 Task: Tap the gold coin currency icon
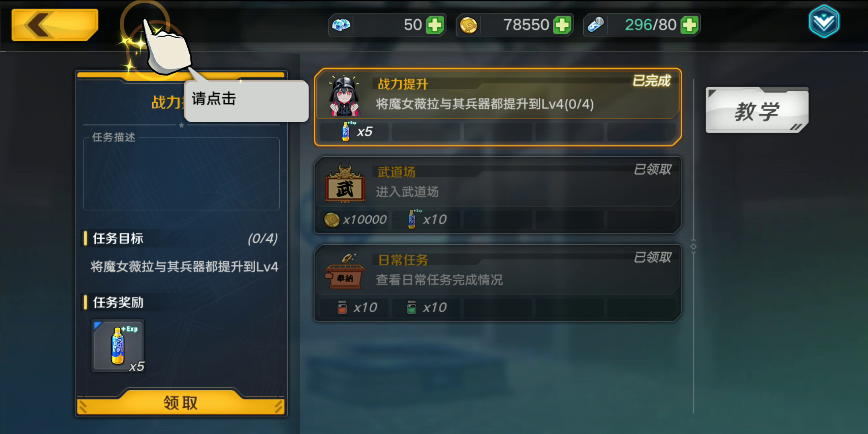(x=468, y=25)
